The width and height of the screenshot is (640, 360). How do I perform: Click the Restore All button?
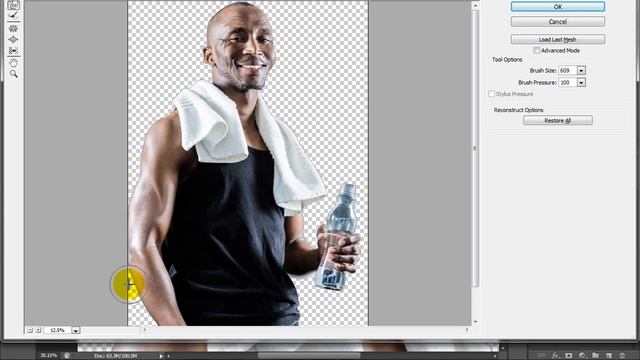[558, 120]
